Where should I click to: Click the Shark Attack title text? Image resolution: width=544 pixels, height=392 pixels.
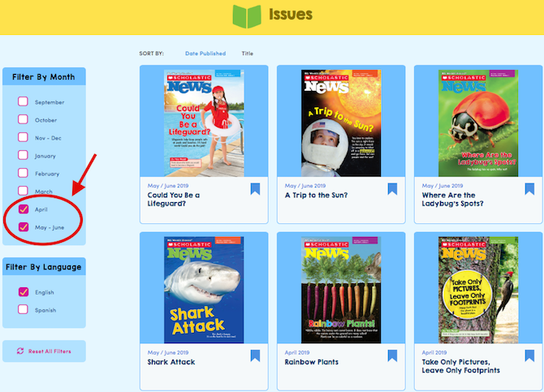171,362
